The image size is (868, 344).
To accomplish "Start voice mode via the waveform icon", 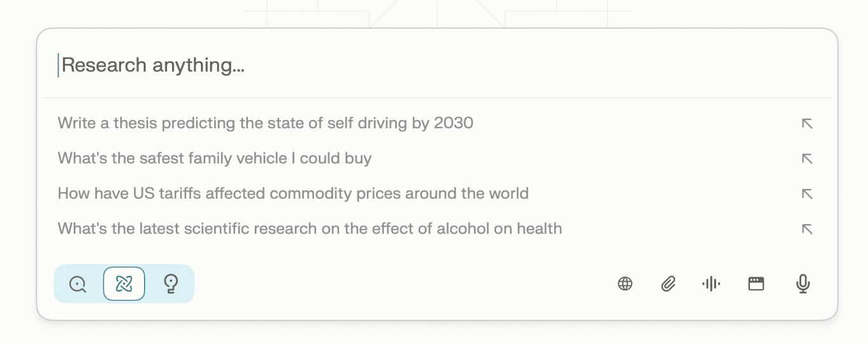I will (711, 284).
